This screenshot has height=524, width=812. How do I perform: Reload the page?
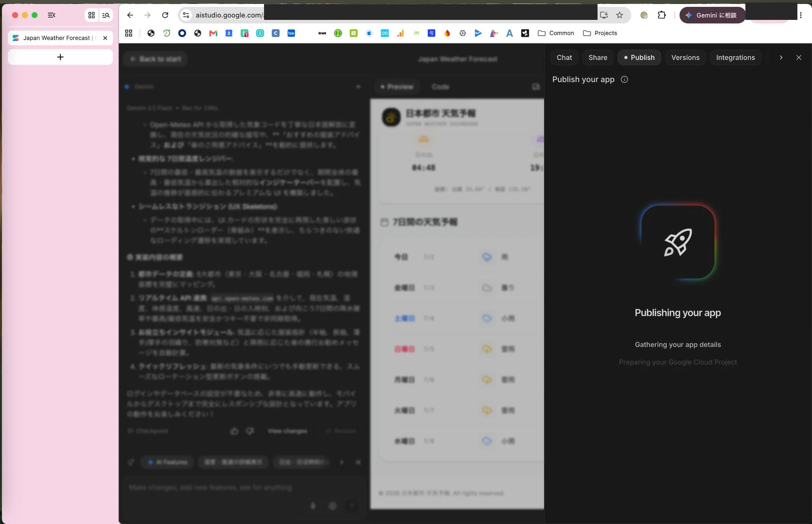click(165, 15)
